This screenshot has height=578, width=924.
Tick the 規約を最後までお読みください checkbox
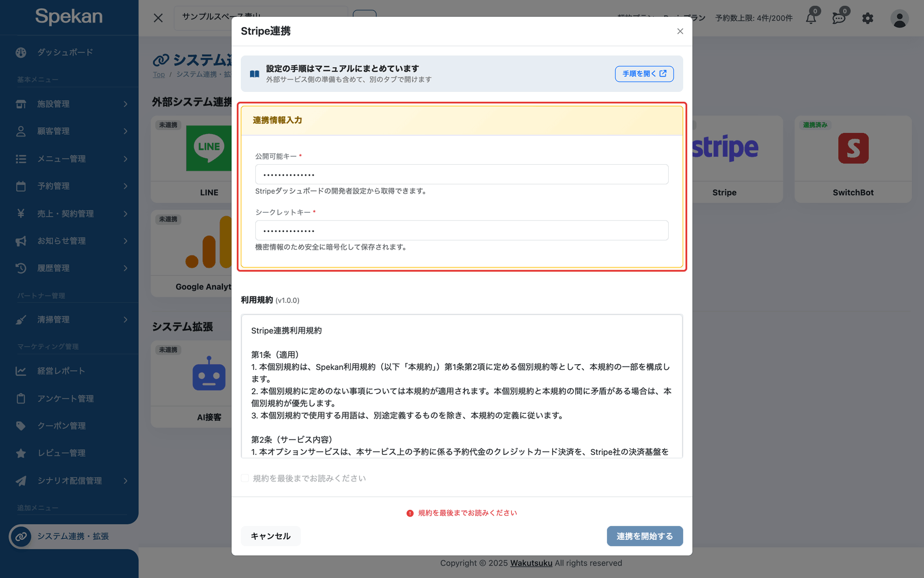click(x=245, y=478)
